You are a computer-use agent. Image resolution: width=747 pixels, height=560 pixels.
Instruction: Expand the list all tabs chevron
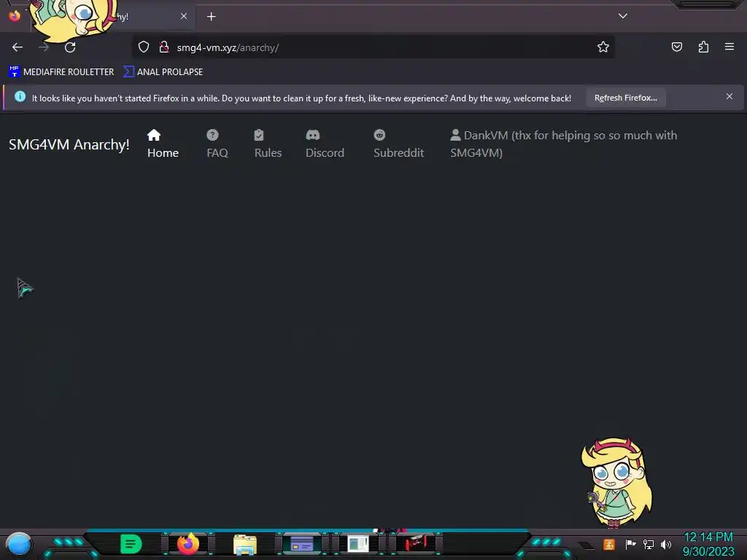[623, 16]
